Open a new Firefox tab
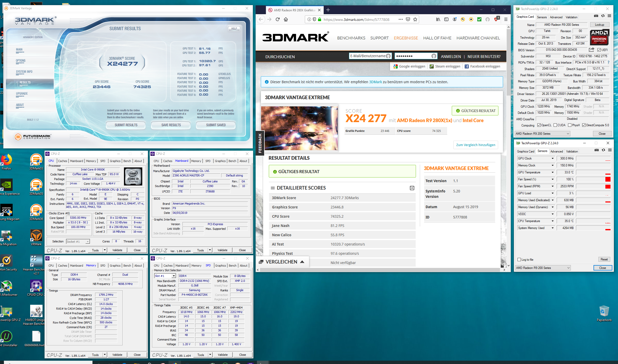This screenshot has width=618, height=364. pos(328,10)
